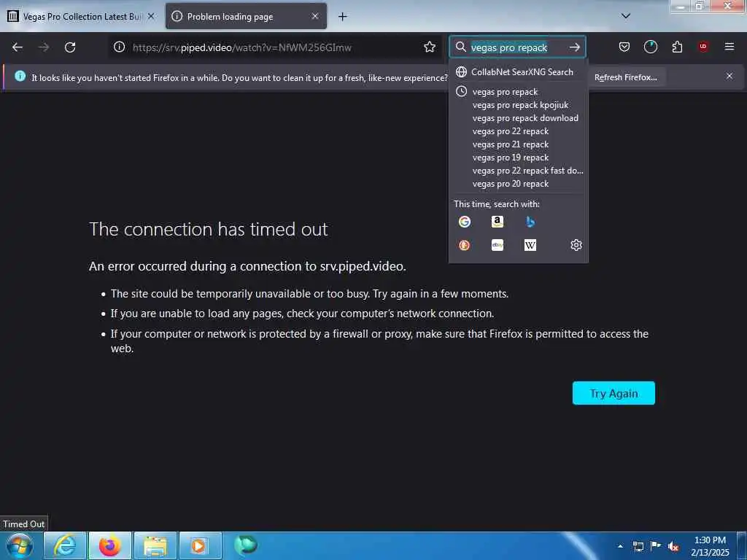Image resolution: width=747 pixels, height=560 pixels.
Task: Select suggestion 'vegas pro 19 repack'
Action: (x=519, y=157)
